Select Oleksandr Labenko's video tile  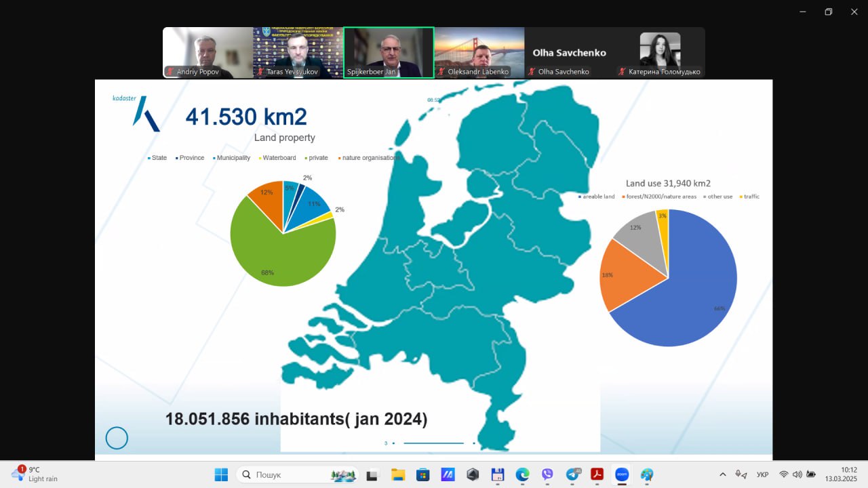coord(479,53)
